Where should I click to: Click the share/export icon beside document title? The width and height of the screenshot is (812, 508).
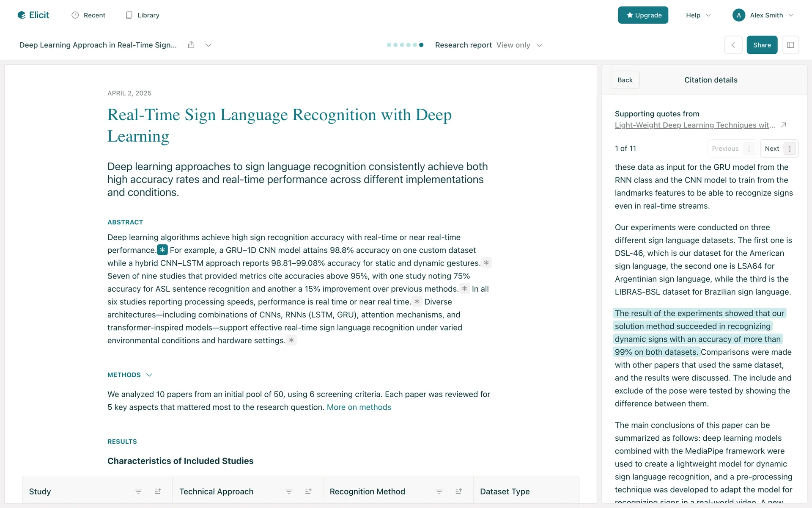(x=191, y=45)
